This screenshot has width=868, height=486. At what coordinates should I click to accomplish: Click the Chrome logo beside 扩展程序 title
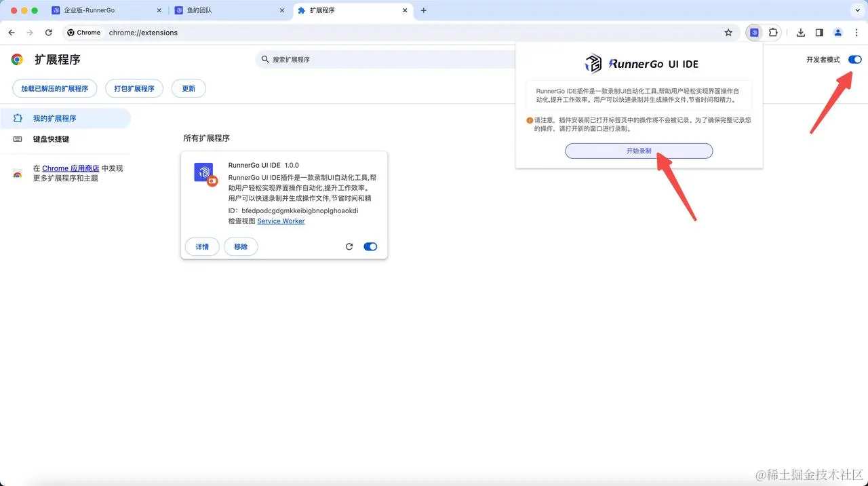coord(17,60)
